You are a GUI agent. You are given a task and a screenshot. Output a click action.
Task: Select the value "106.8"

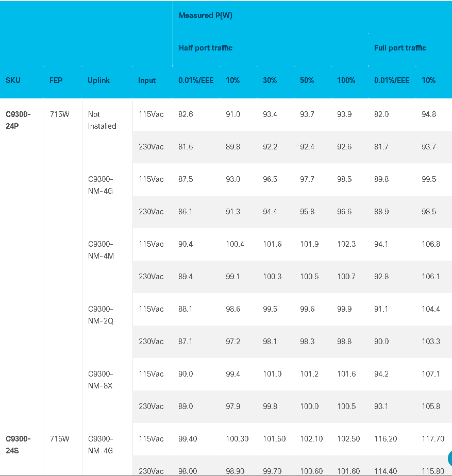431,244
